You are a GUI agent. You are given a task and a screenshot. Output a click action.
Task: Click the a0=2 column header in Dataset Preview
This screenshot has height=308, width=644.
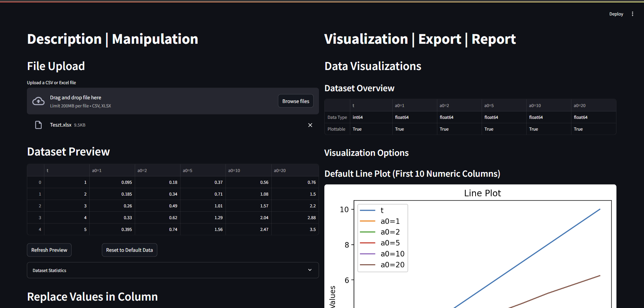(x=157, y=170)
